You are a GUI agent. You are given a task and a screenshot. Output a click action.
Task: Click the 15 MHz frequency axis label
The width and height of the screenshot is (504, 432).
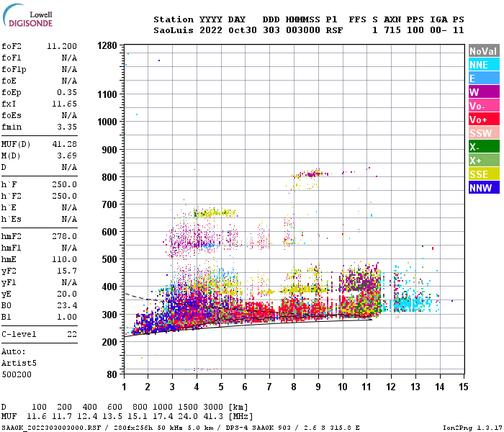464,387
